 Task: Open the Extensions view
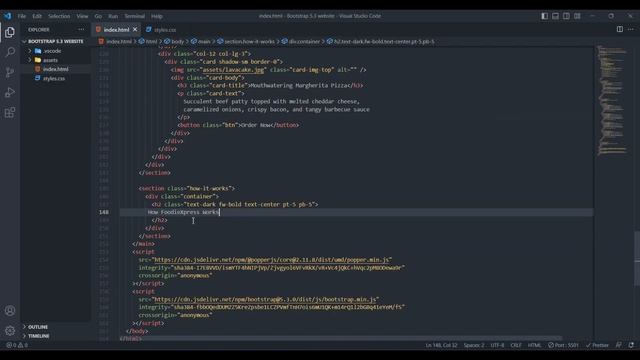pos(10,112)
